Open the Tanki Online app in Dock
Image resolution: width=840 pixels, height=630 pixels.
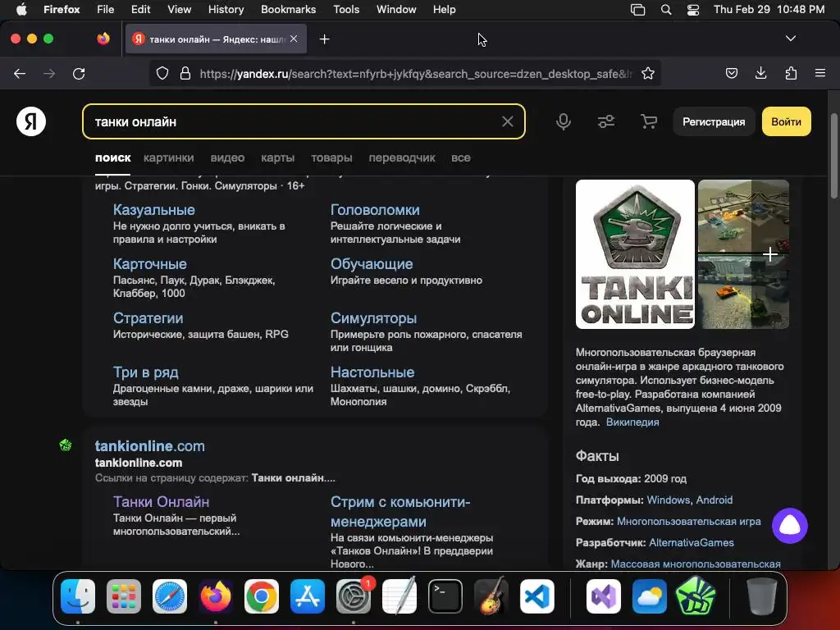[x=696, y=596]
